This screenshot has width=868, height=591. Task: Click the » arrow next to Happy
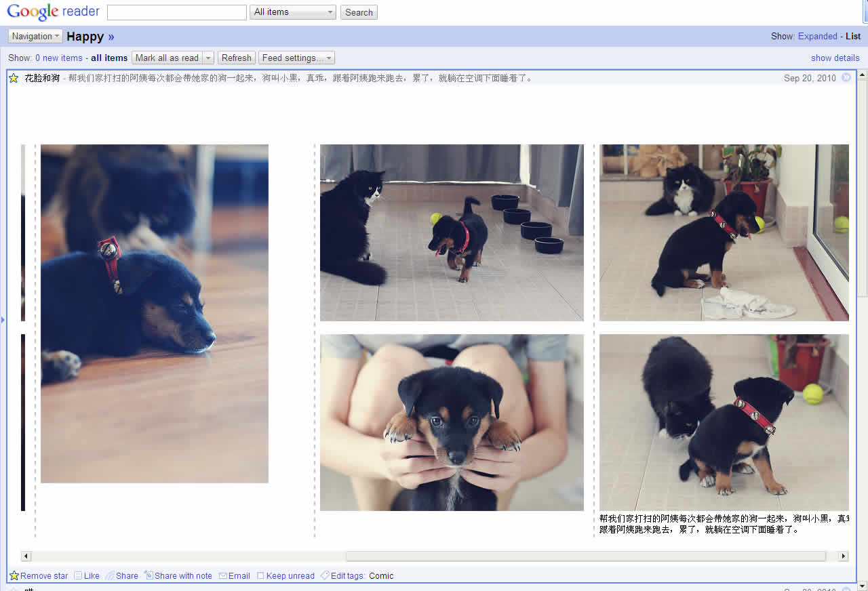click(111, 37)
